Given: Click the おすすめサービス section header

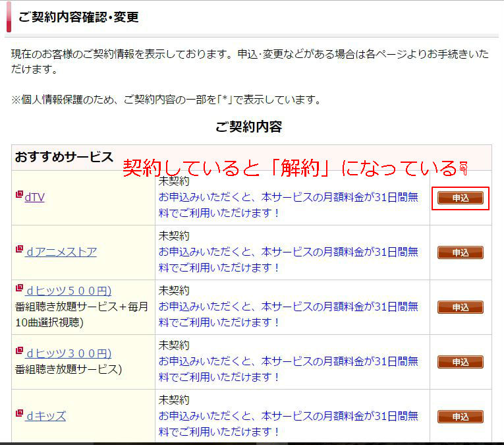Looking at the screenshot, I should click(x=64, y=157).
